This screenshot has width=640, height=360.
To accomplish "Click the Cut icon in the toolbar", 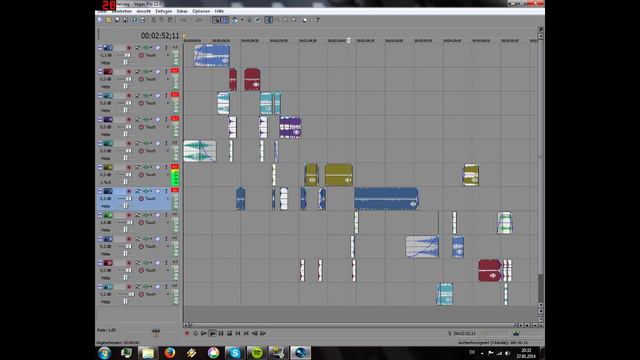I will coord(153,20).
